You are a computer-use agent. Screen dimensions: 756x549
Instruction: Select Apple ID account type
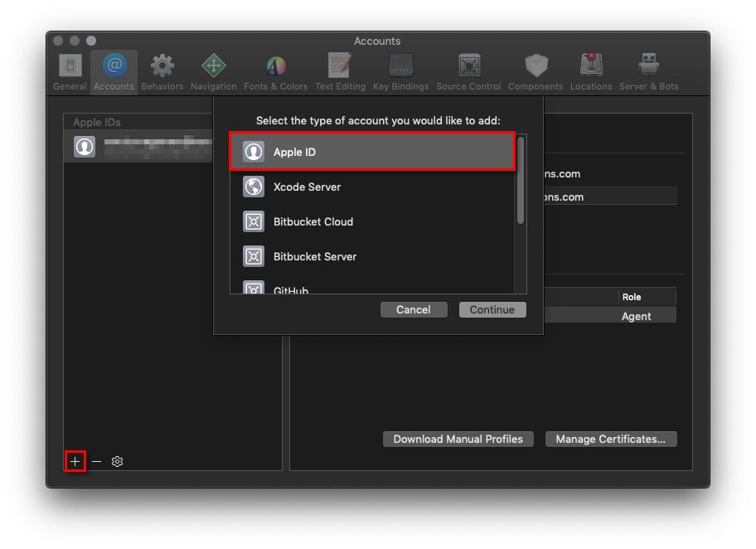[x=372, y=153]
